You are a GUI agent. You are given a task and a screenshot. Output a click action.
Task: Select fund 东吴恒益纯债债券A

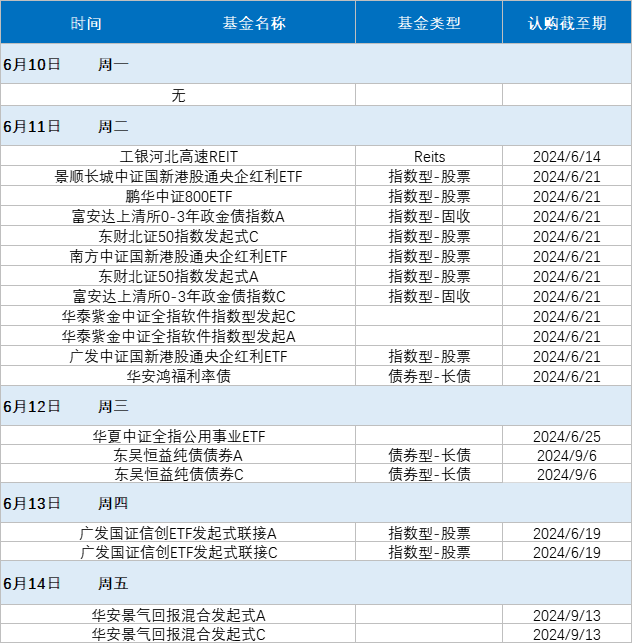pyautogui.click(x=178, y=455)
